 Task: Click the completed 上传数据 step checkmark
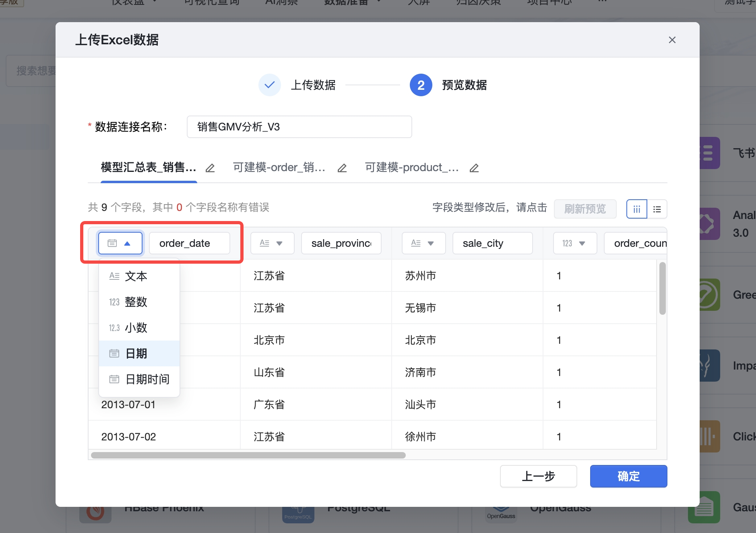pos(269,85)
